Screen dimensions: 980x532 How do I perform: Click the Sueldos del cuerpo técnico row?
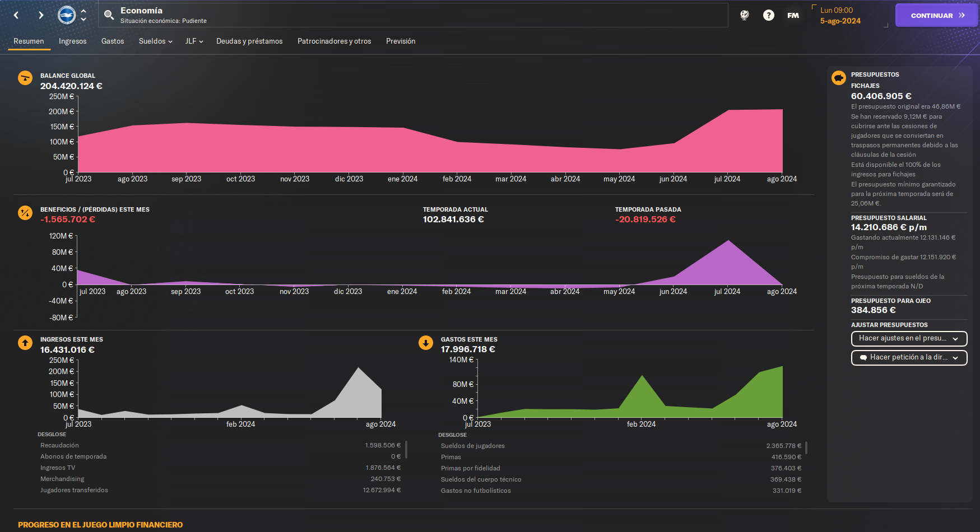621,479
